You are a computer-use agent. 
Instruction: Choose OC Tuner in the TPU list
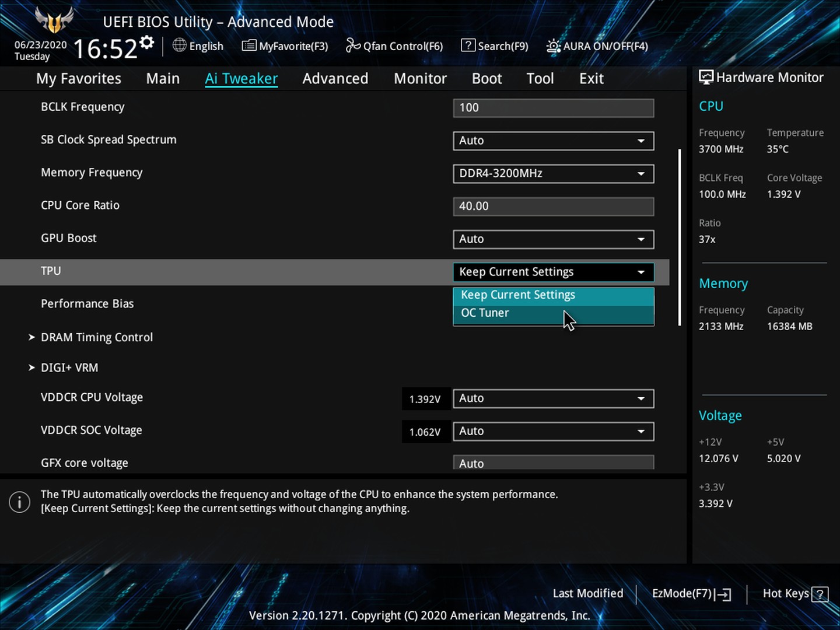[x=554, y=313]
